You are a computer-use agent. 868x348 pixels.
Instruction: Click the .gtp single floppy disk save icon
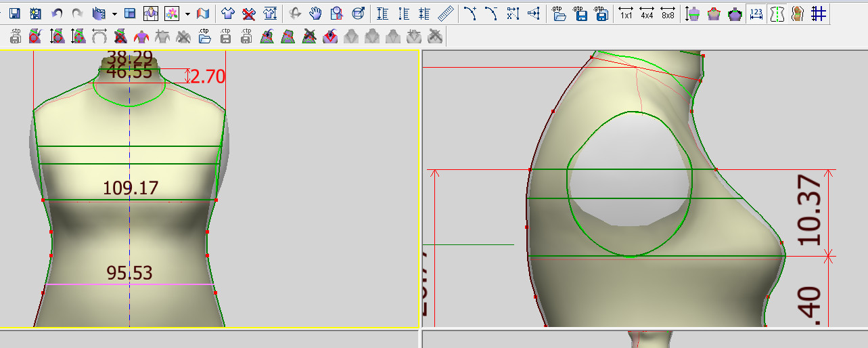click(x=580, y=13)
